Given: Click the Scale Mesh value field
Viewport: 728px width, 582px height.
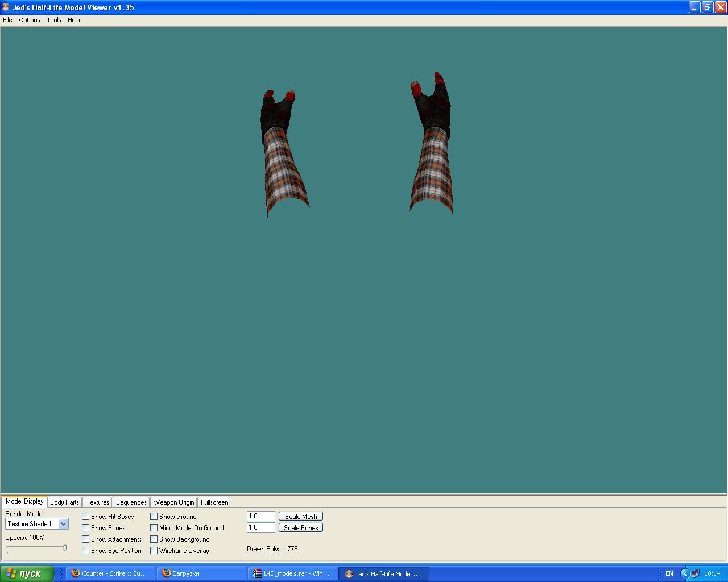Looking at the screenshot, I should pos(261,516).
